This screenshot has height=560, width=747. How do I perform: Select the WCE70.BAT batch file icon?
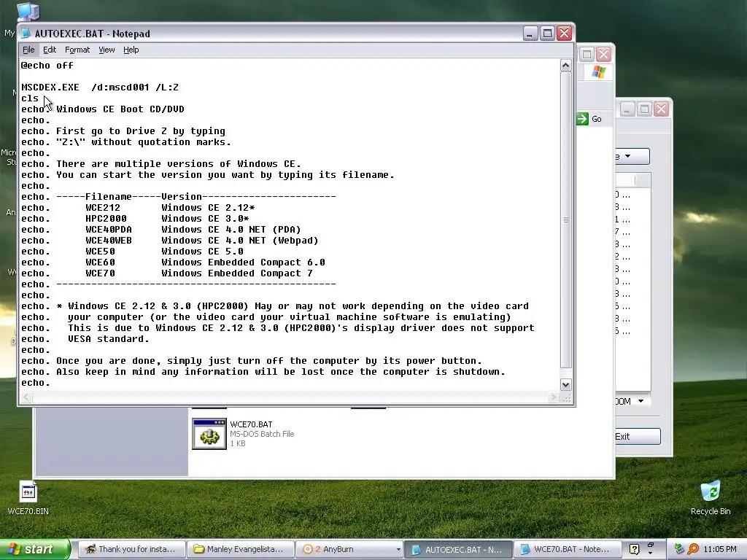point(209,434)
